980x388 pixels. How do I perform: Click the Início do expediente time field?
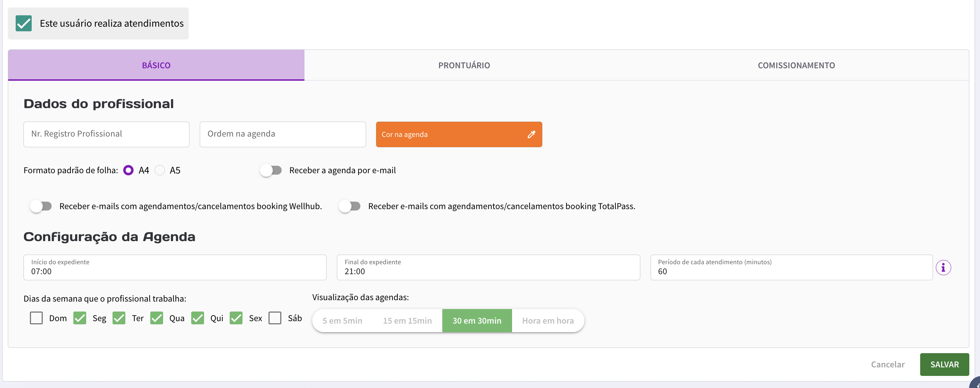pos(174,267)
